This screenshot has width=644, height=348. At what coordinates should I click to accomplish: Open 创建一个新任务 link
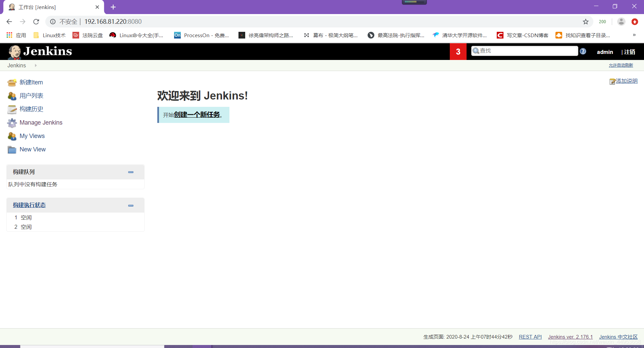pos(197,115)
